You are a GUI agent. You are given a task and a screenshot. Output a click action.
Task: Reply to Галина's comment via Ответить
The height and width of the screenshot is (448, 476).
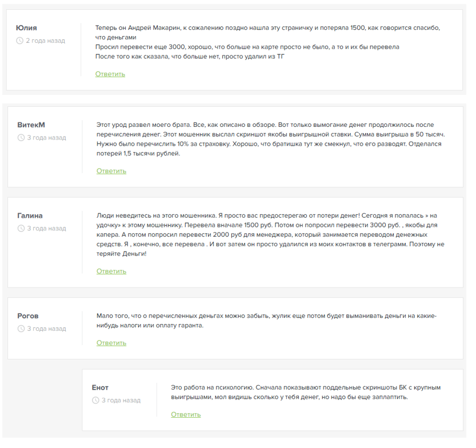[111, 271]
